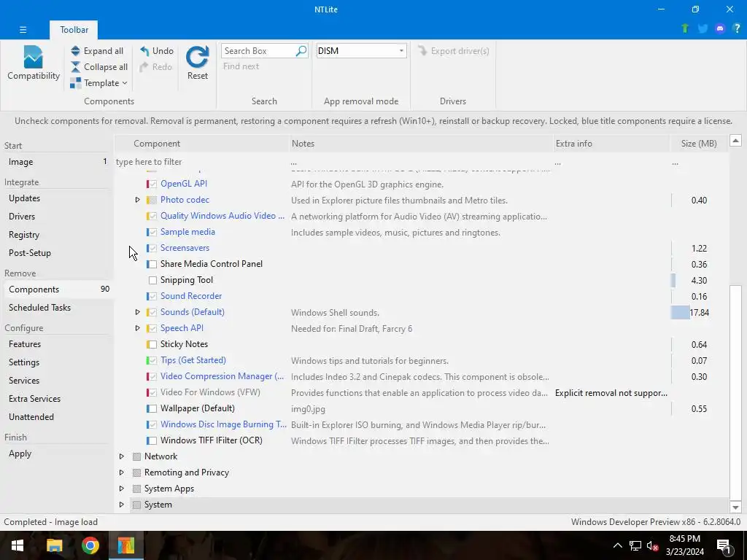
Task: Open the hamburger menu
Action: click(23, 29)
